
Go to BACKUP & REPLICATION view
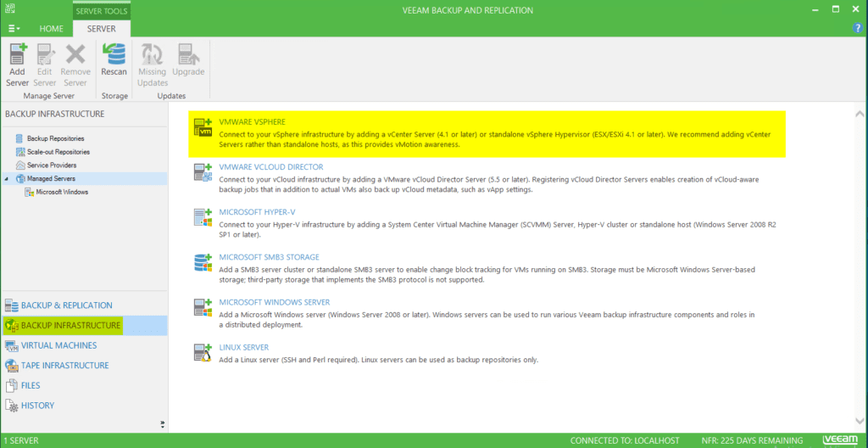click(66, 305)
